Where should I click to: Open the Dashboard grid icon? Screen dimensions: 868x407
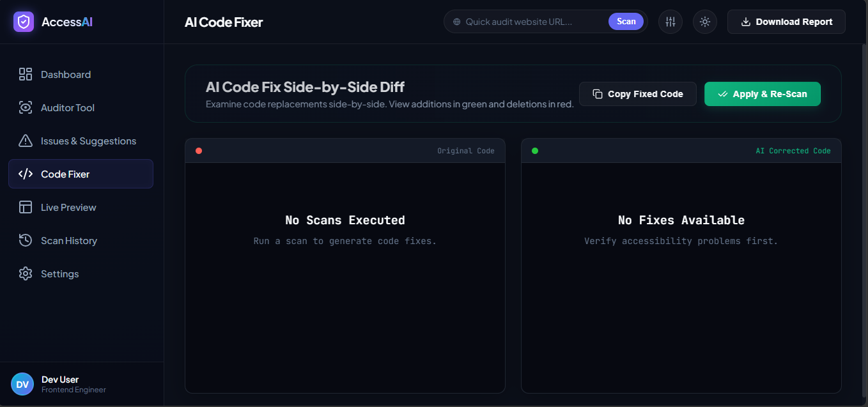(26, 74)
